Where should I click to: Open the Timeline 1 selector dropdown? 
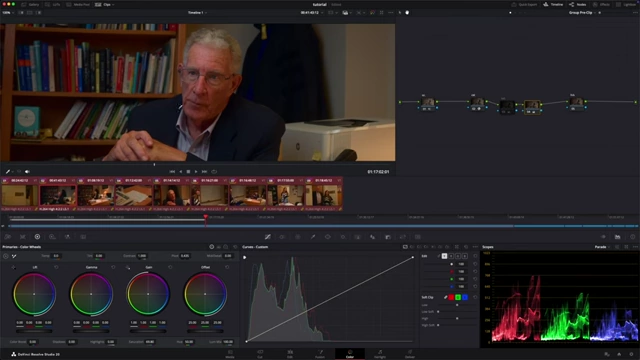pos(198,13)
